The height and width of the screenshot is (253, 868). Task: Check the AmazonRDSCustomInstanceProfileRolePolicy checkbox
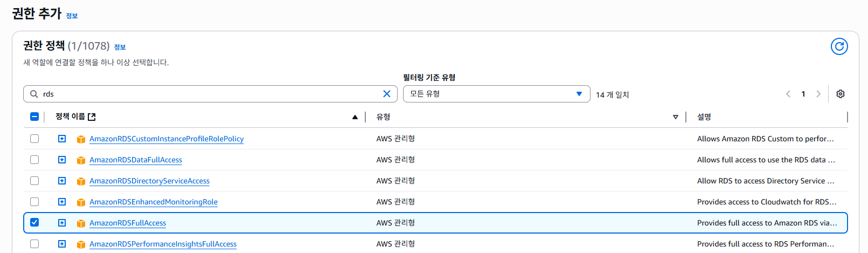pyautogui.click(x=34, y=139)
